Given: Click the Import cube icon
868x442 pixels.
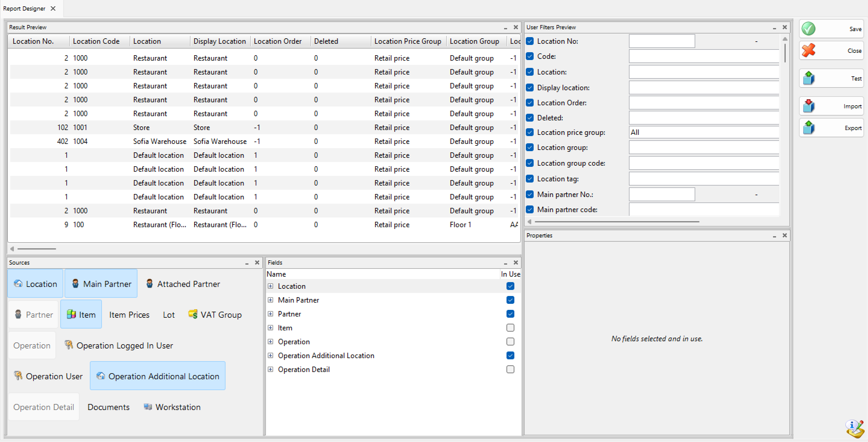Looking at the screenshot, I should click(x=808, y=106).
